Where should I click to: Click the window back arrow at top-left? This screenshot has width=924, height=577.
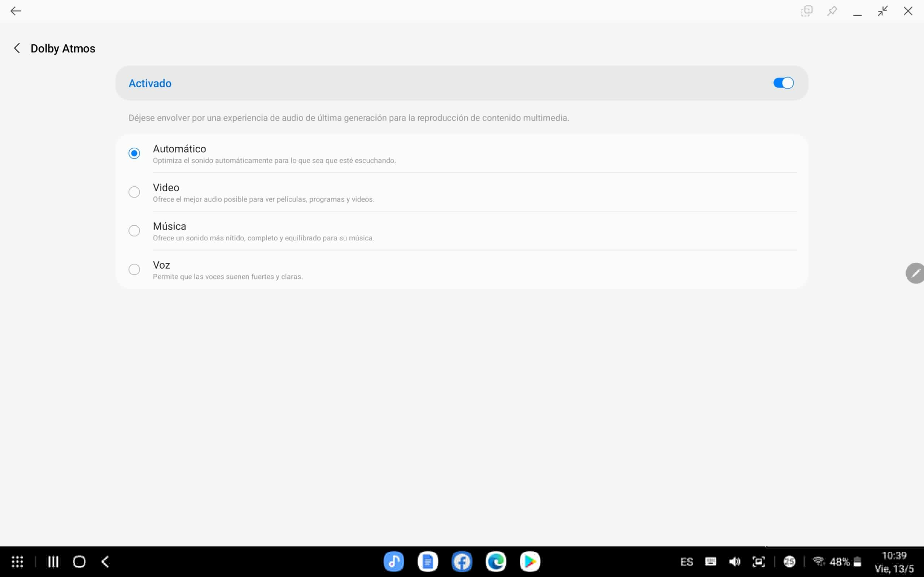[16, 11]
